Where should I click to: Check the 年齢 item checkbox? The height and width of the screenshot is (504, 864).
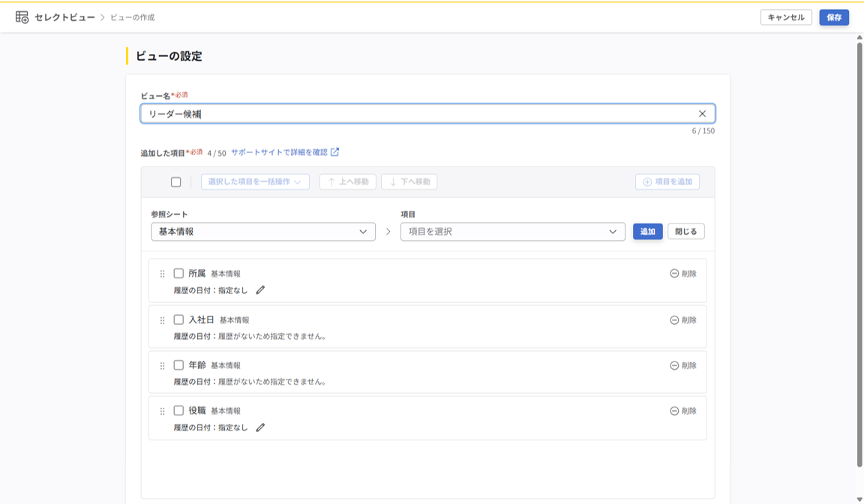(x=178, y=364)
